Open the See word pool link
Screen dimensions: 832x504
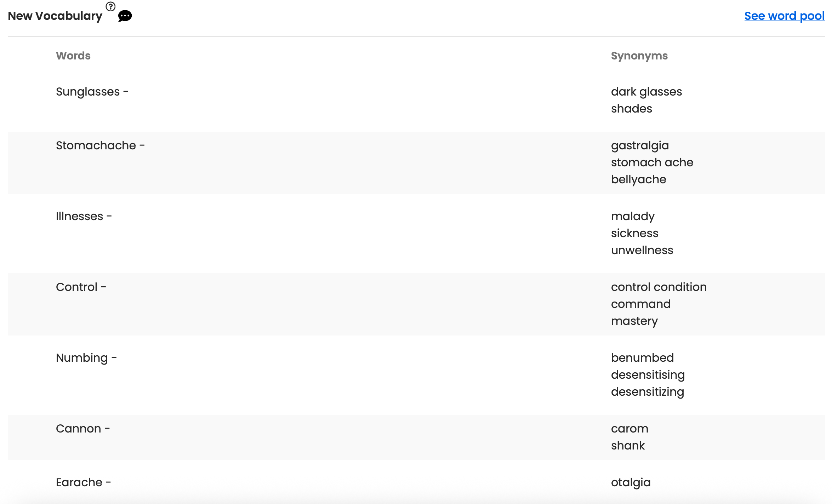[784, 16]
